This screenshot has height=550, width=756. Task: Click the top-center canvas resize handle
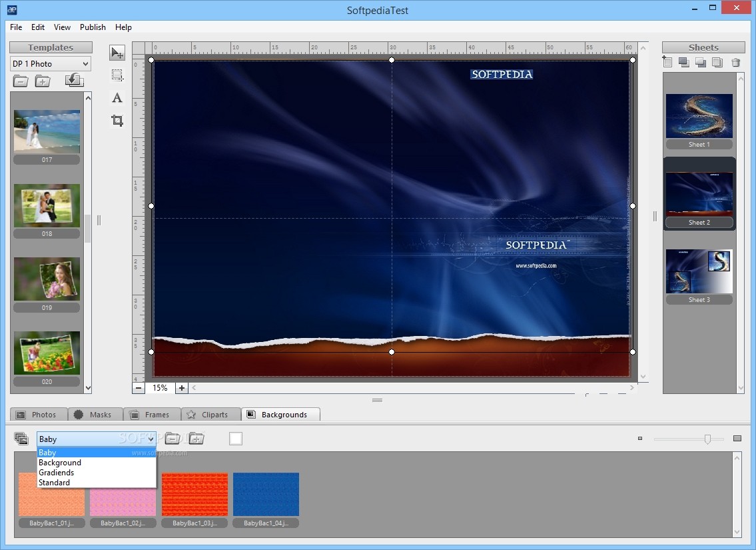pyautogui.click(x=392, y=60)
